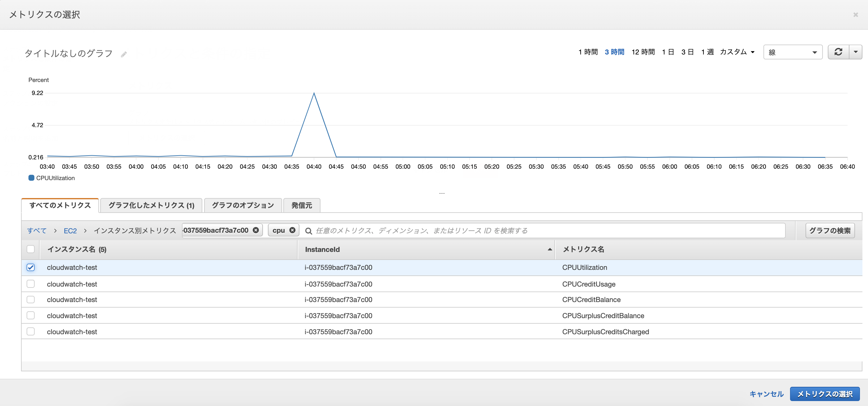Remove the 037559bacf73a7c00 filter chip

(256, 230)
